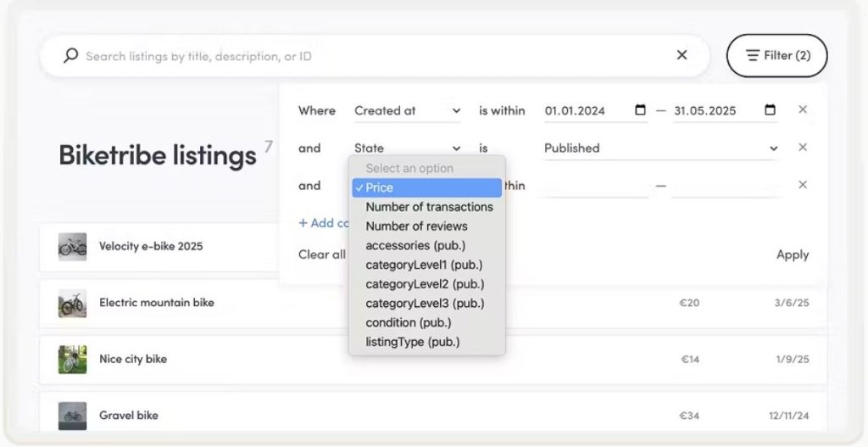Remove the Created at filter condition
868x447 pixels.
tap(803, 109)
